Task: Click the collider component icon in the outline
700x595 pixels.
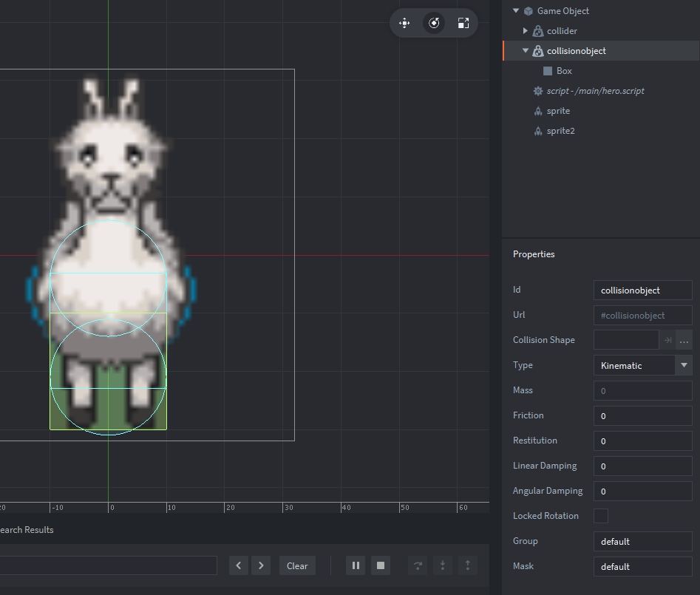Action: [538, 31]
